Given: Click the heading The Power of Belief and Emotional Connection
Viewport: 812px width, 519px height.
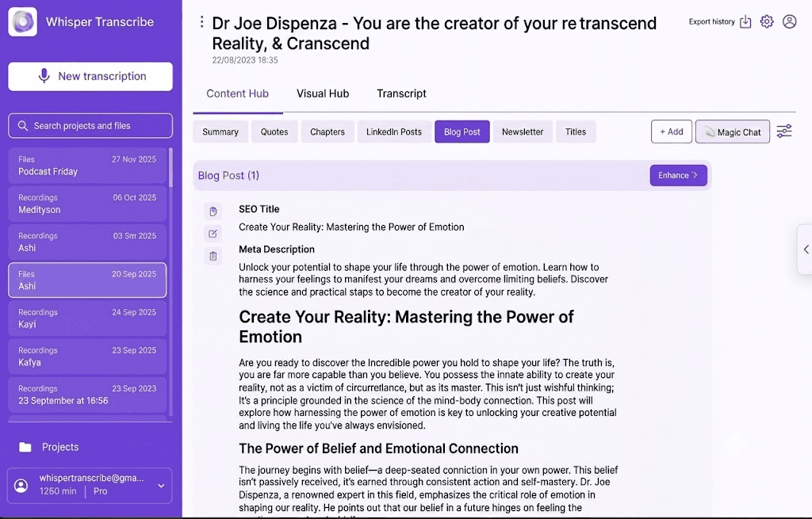Looking at the screenshot, I should [x=378, y=448].
